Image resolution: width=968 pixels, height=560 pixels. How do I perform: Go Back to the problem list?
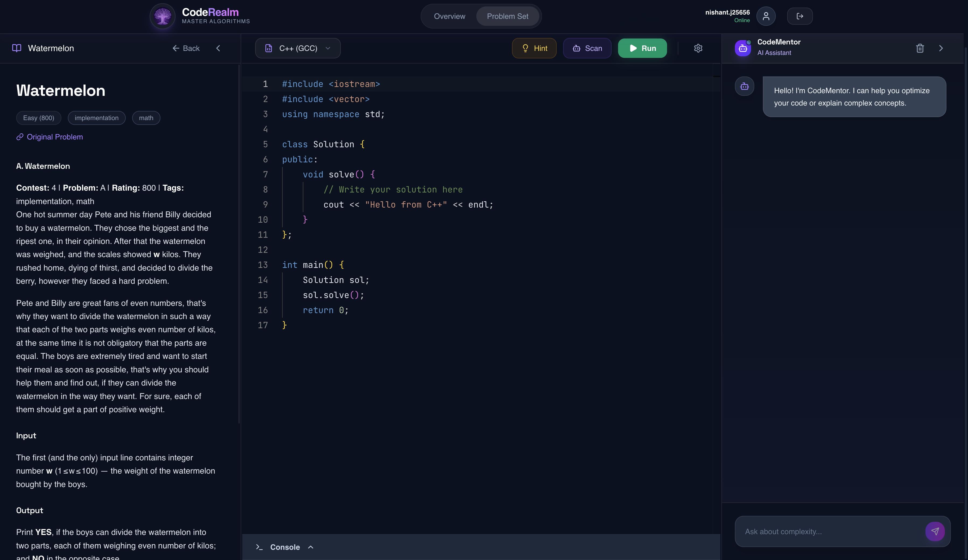[x=185, y=48]
